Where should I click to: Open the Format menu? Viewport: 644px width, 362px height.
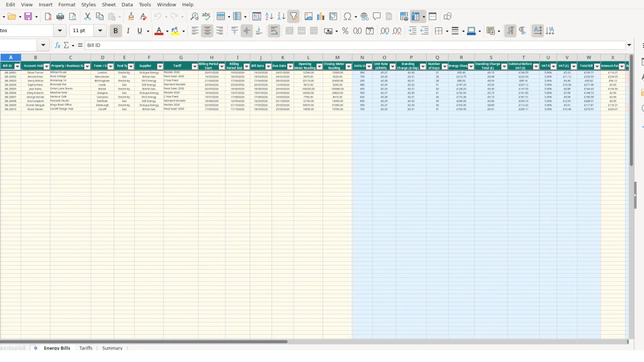(x=67, y=4)
